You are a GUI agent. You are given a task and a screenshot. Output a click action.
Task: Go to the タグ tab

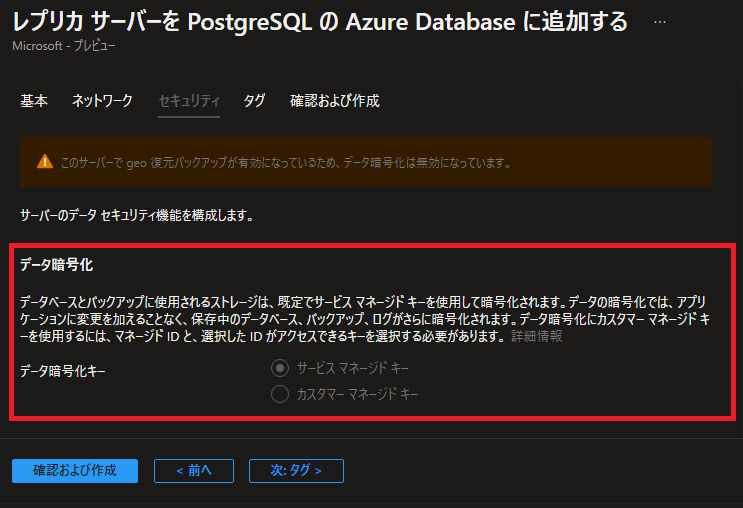254,100
